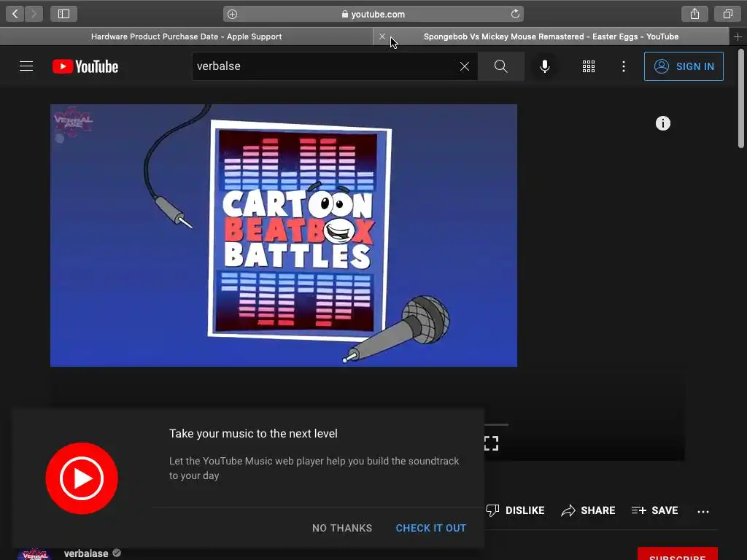Click the SIGN IN button
Viewport: 747px width, 560px height.
684,66
